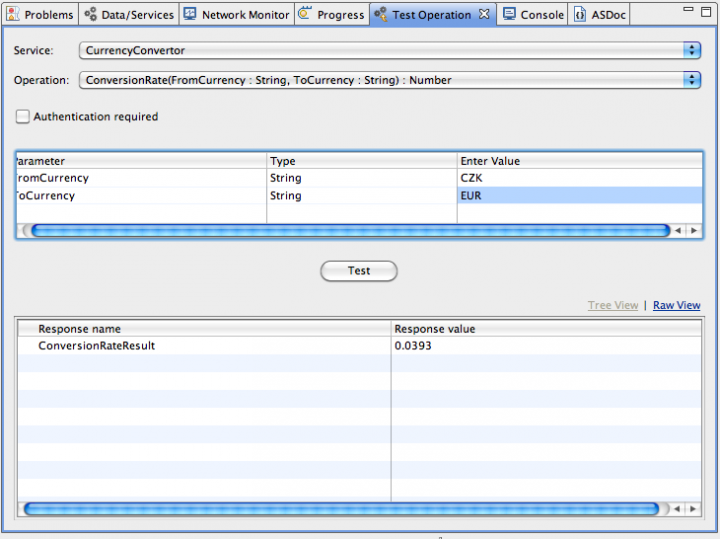Click the Response value column header

[x=546, y=329]
